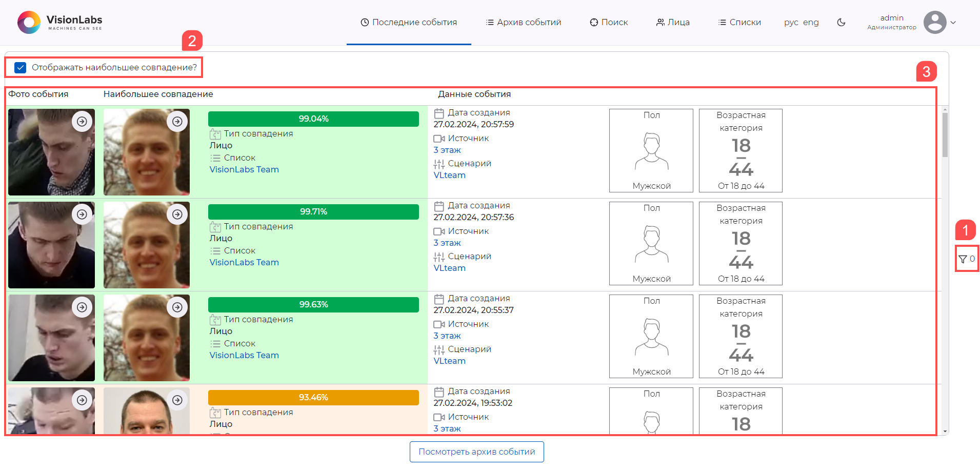Click date text '27.02.2024, 19:53:02'
980x469 pixels.
point(473,403)
